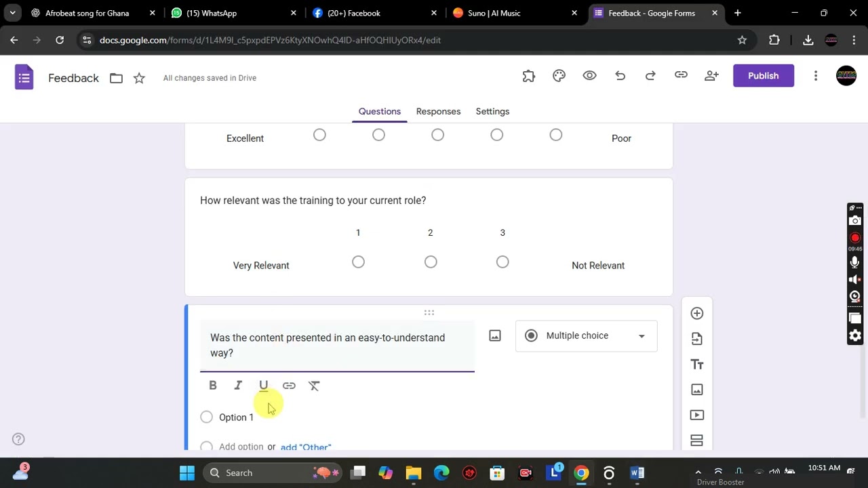Add question from side toolbar

tap(697, 313)
